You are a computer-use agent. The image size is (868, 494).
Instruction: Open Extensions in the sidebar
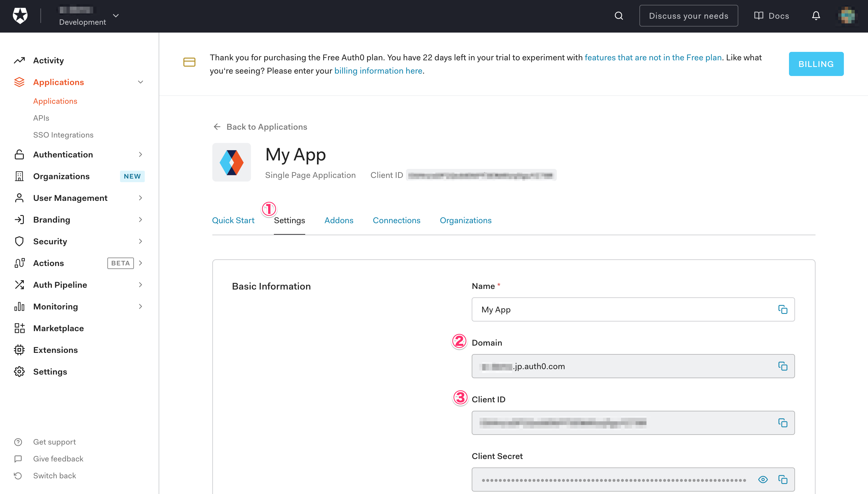tap(55, 350)
